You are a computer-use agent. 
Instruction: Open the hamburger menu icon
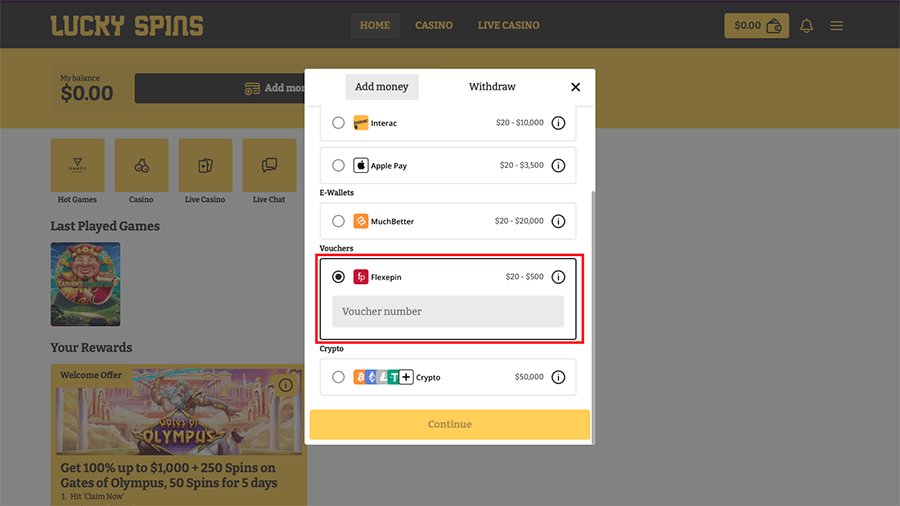point(837,26)
